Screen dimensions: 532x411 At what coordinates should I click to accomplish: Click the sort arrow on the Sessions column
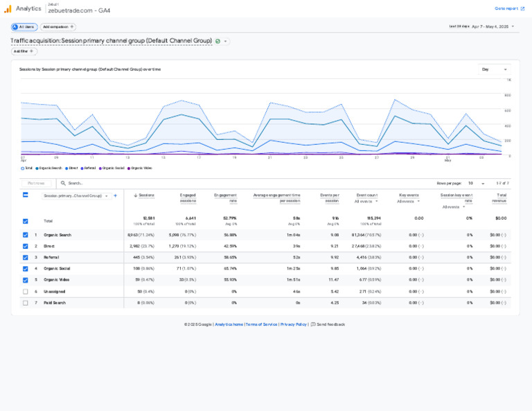click(135, 195)
